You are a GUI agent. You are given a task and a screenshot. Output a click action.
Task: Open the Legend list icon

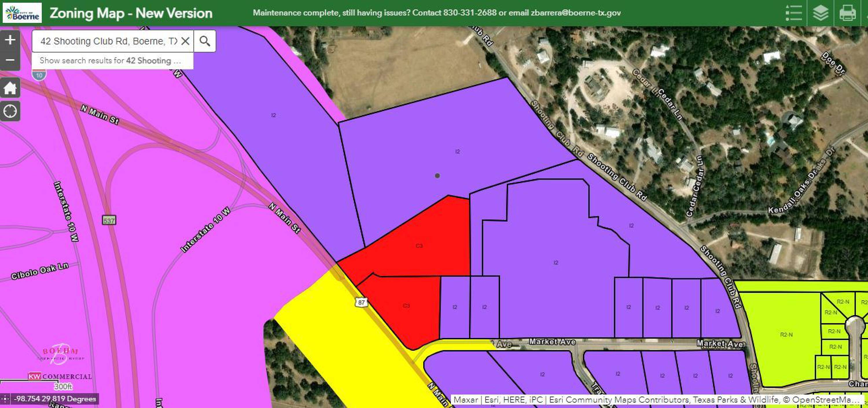794,13
